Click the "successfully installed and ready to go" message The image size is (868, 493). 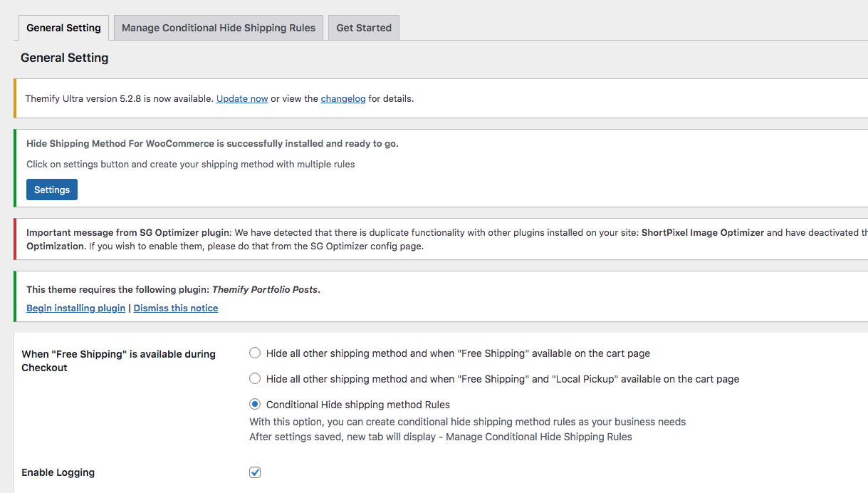coord(212,144)
